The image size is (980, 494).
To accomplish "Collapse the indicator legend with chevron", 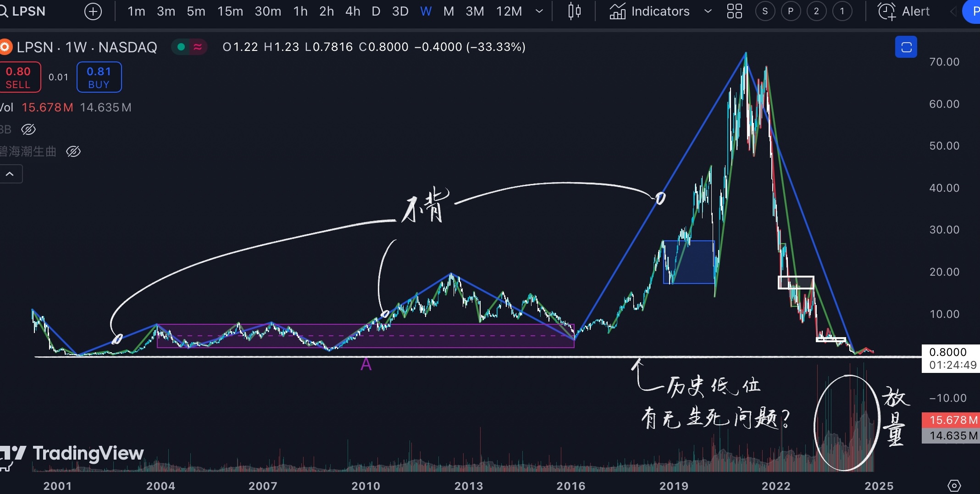I will (10, 174).
